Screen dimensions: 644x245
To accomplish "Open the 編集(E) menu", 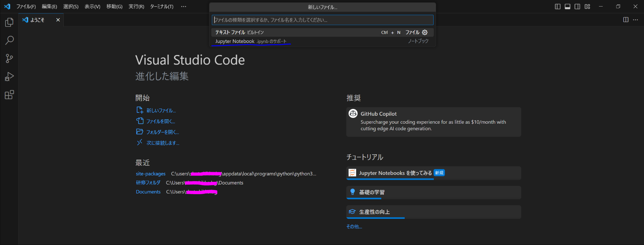I will coord(50,7).
